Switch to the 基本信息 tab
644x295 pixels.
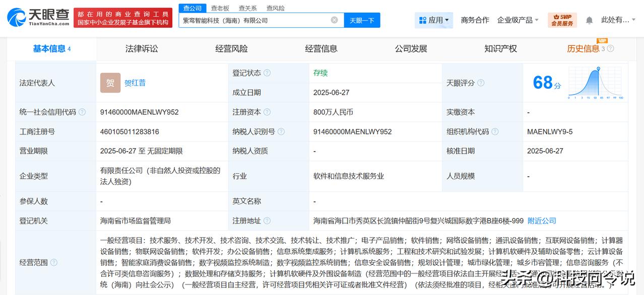coord(51,49)
